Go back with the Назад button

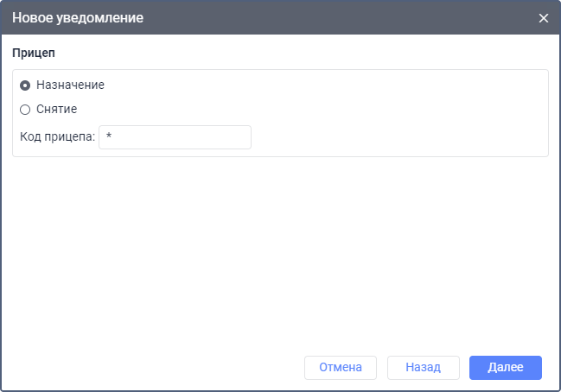click(424, 367)
